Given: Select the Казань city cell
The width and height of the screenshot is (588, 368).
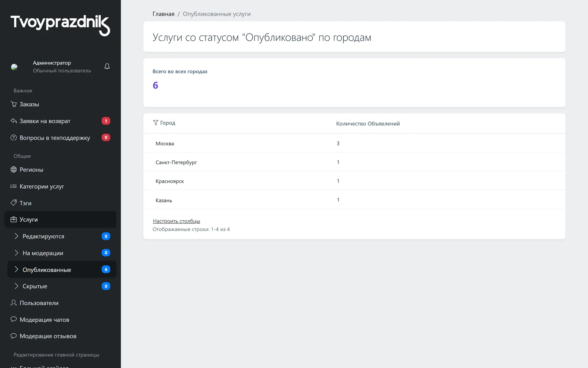Looking at the screenshot, I should (164, 200).
